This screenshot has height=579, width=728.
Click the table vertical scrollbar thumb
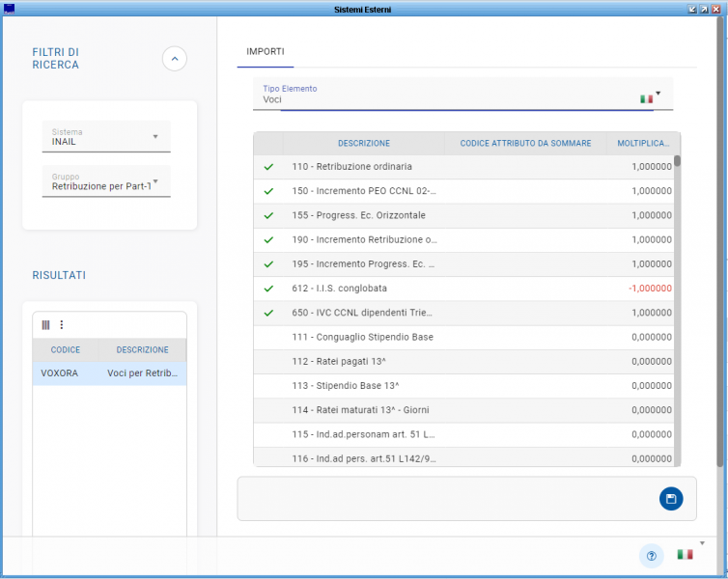pos(677,161)
